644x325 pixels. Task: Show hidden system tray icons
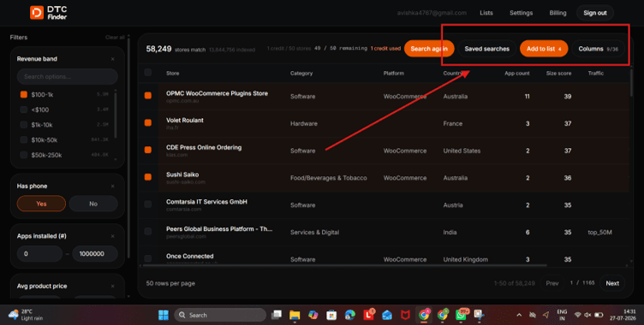(x=519, y=315)
